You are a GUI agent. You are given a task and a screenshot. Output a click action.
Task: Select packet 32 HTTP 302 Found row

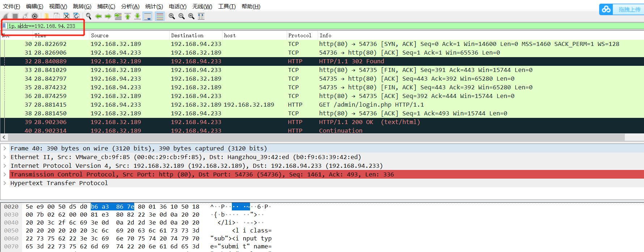(x=322, y=61)
